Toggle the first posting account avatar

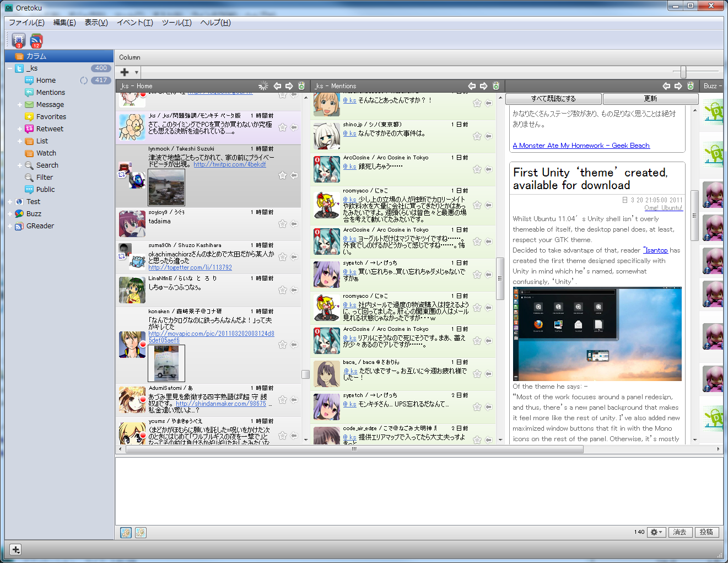pyautogui.click(x=126, y=532)
